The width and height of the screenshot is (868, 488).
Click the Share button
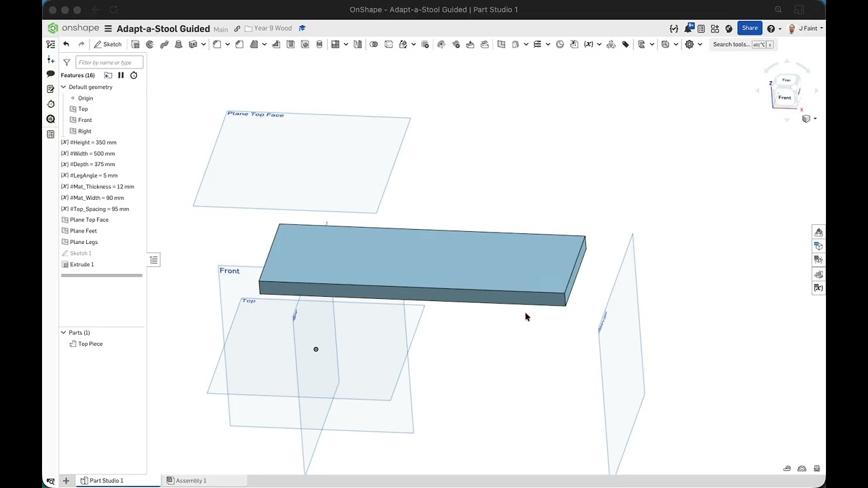point(749,28)
